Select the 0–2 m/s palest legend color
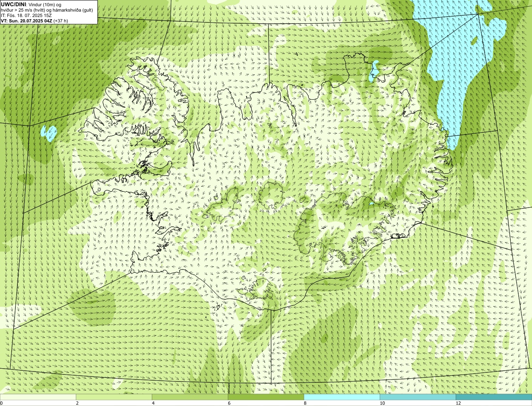 pyautogui.click(x=38, y=397)
